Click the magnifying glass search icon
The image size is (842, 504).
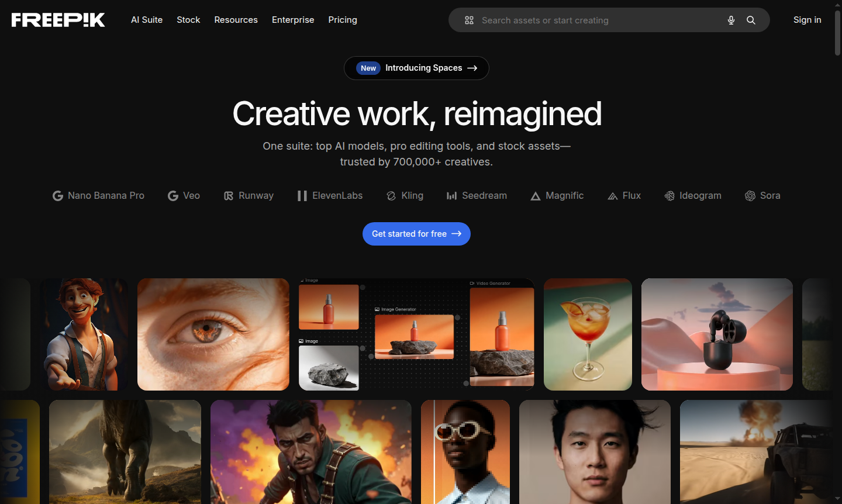pyautogui.click(x=751, y=20)
